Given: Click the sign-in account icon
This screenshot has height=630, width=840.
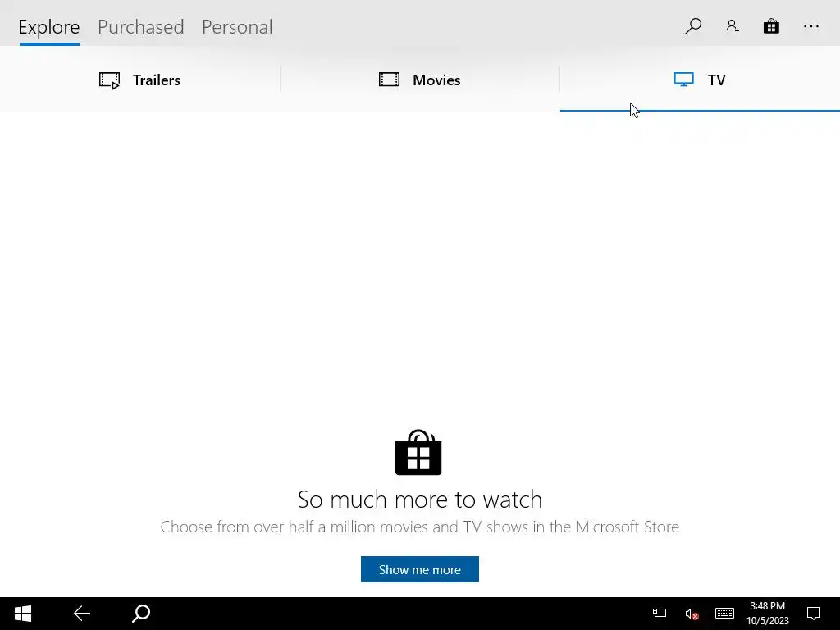Looking at the screenshot, I should (733, 26).
